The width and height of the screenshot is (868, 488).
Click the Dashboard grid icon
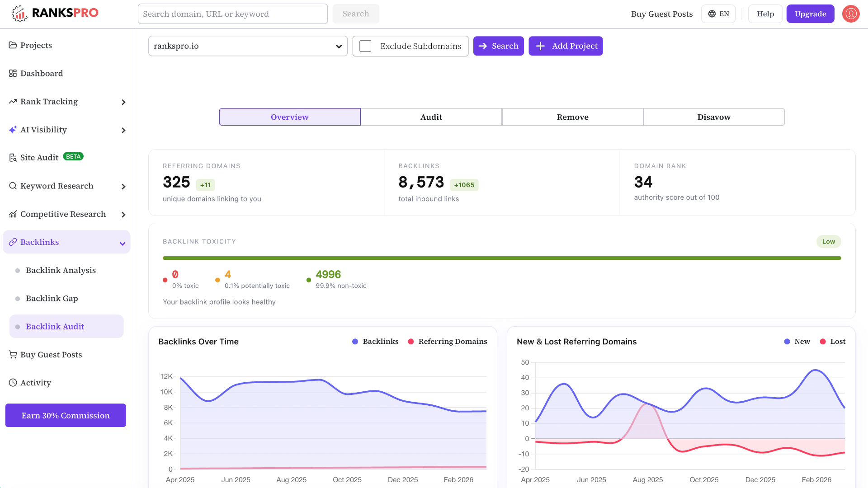pyautogui.click(x=13, y=73)
